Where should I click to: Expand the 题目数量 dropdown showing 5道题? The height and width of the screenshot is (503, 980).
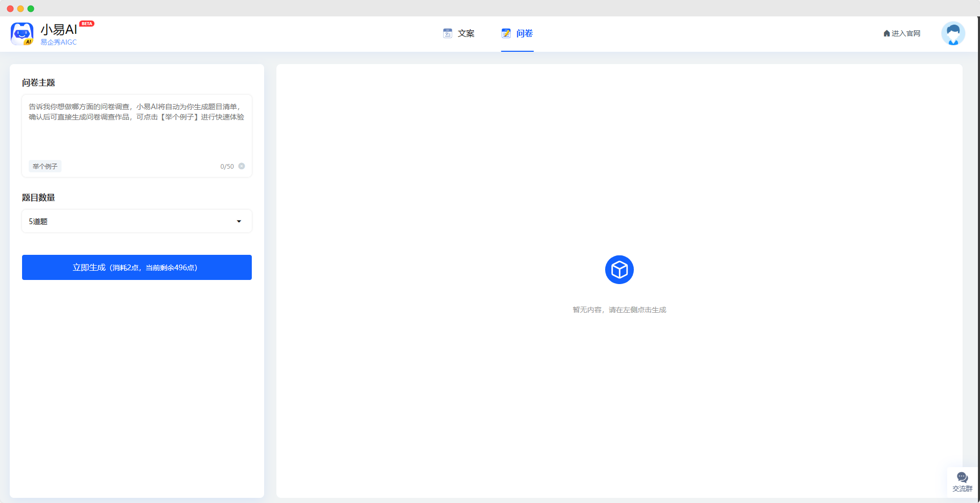click(137, 221)
